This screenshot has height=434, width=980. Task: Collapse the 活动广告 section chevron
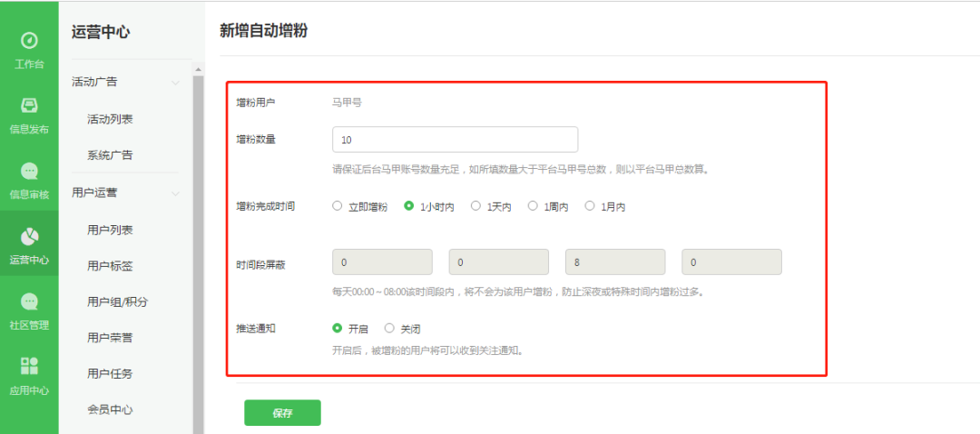[176, 83]
